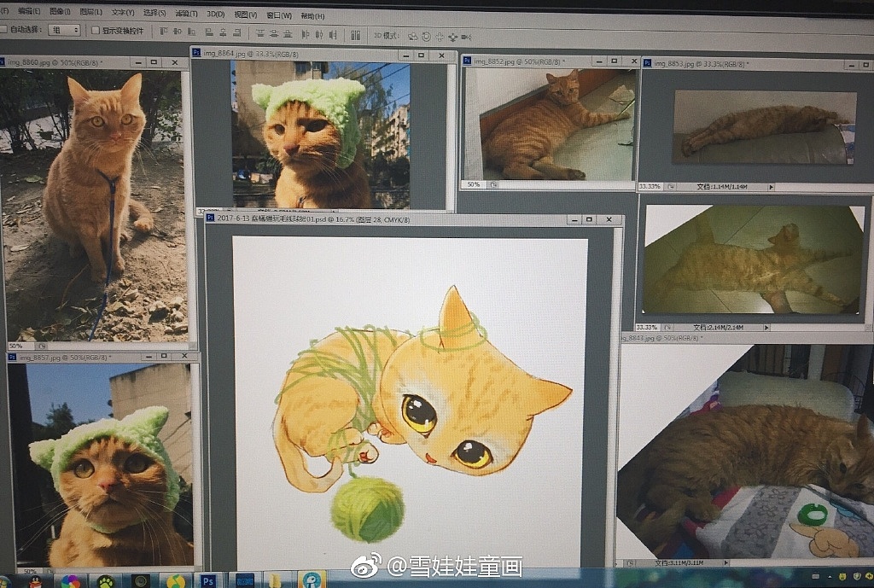Screen dimensions: 874x588
Task: Open the 窗口(W) menu
Action: [278, 15]
